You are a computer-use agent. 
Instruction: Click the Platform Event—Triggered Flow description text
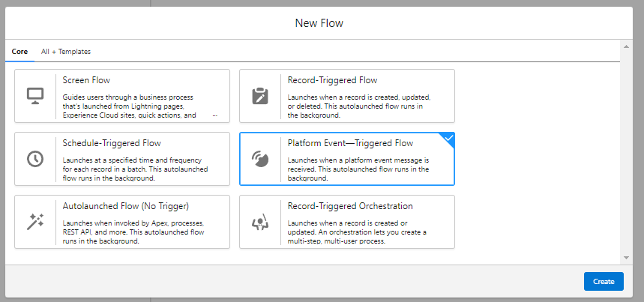359,169
